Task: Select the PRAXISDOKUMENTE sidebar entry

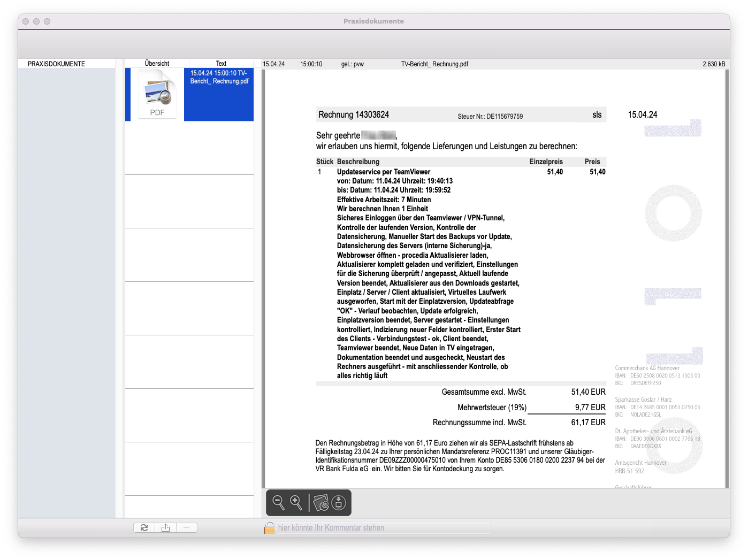Action: coord(56,64)
